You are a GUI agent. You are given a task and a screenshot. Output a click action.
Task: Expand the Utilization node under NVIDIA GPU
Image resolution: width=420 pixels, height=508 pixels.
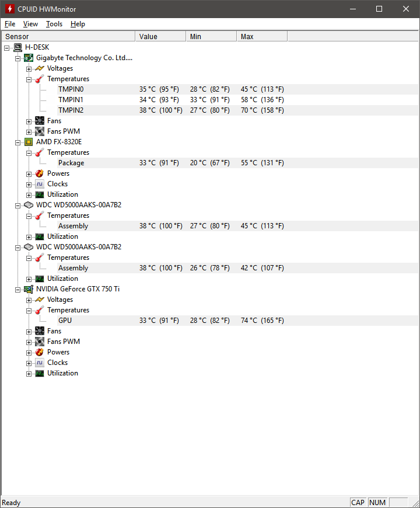pyautogui.click(x=29, y=374)
